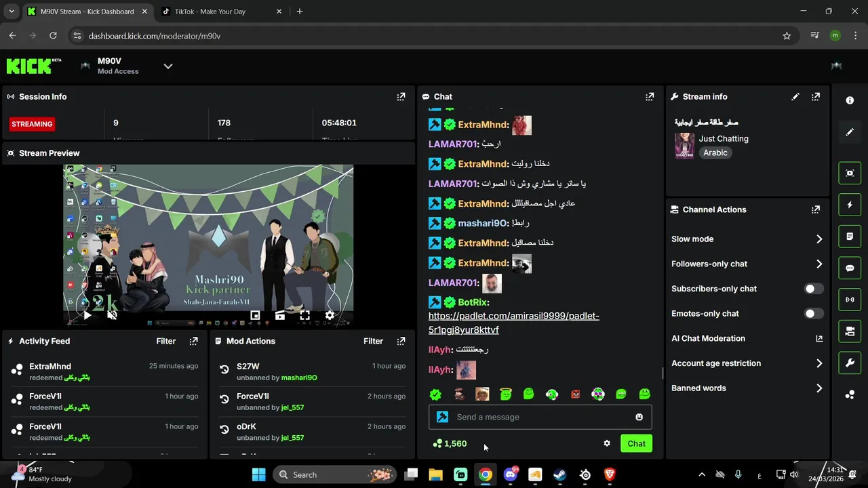Open mini player in stream preview

point(255,315)
